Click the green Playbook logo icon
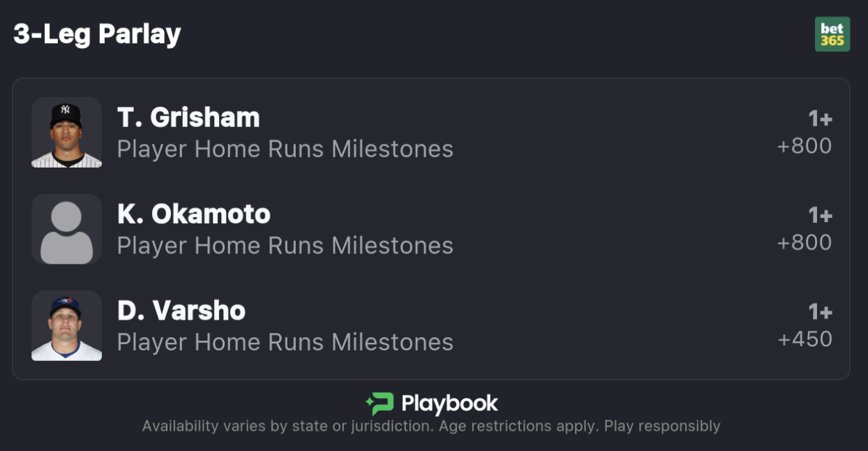The image size is (868, 451). point(380,404)
